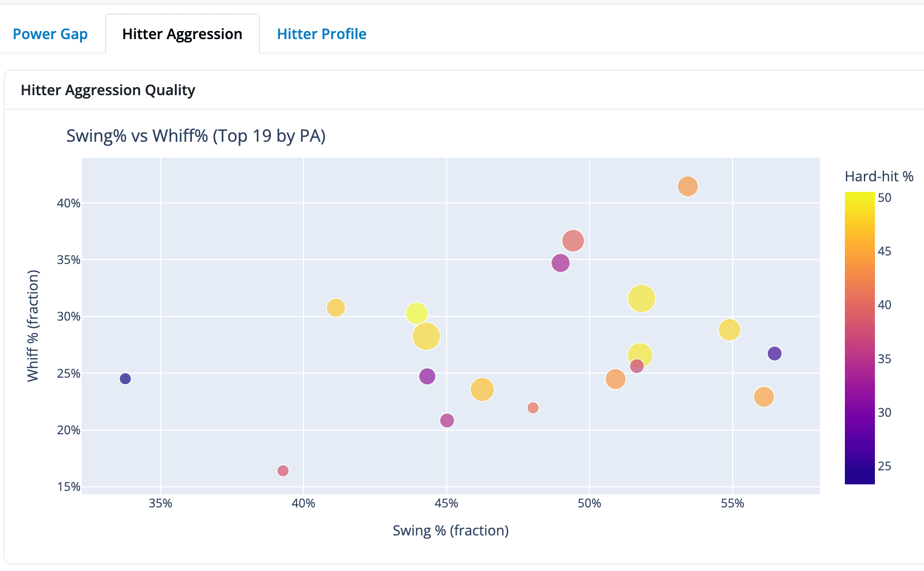The width and height of the screenshot is (924, 571).
Task: Click the Hitter Aggression Quality panel header
Action: coord(108,90)
